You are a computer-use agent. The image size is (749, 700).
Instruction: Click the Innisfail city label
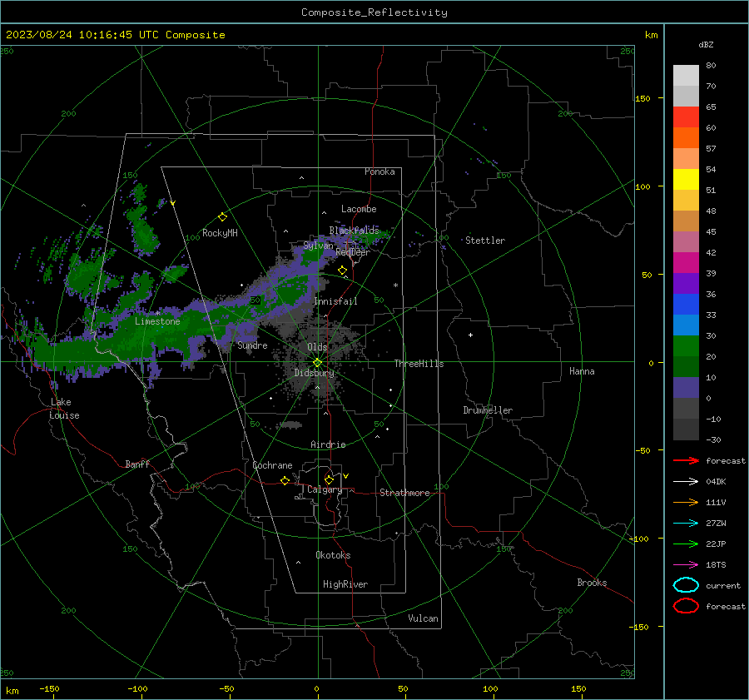335,301
